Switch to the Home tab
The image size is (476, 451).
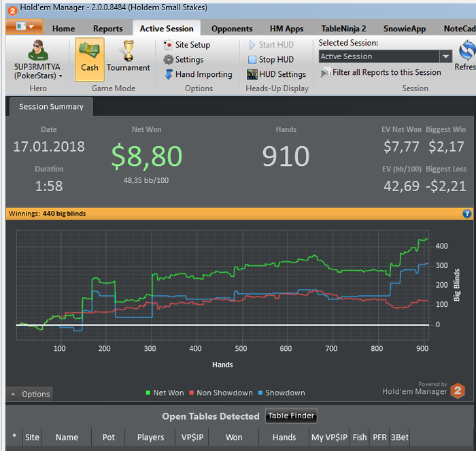(63, 29)
